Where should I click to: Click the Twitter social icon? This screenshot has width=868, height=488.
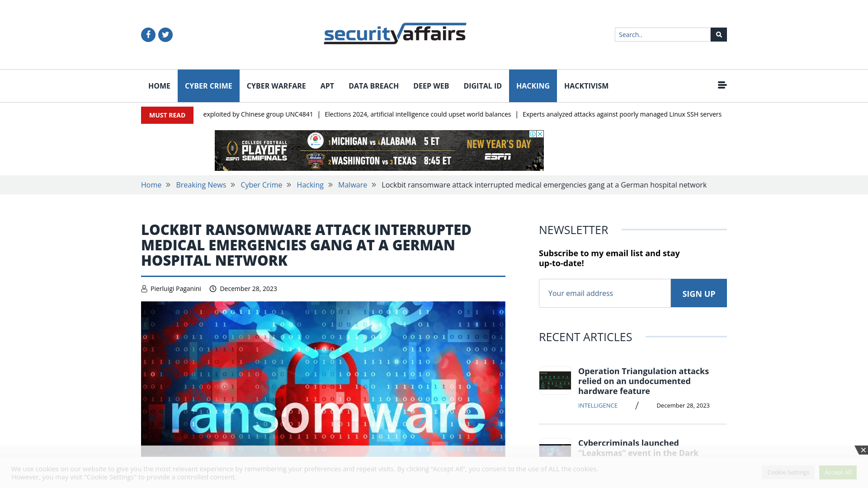pos(165,34)
